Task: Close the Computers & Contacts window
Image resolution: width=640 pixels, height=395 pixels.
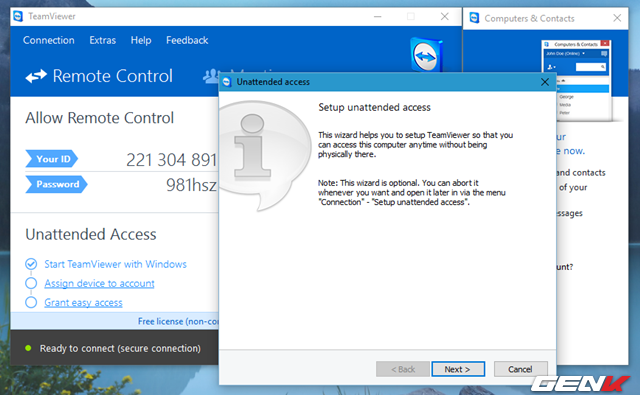Action: click(617, 18)
